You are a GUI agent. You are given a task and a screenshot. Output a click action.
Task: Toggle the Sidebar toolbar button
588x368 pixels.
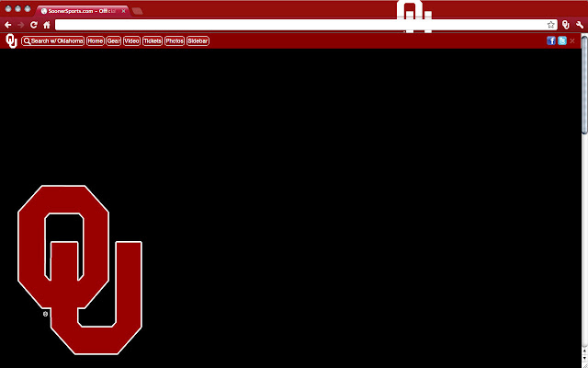(198, 40)
